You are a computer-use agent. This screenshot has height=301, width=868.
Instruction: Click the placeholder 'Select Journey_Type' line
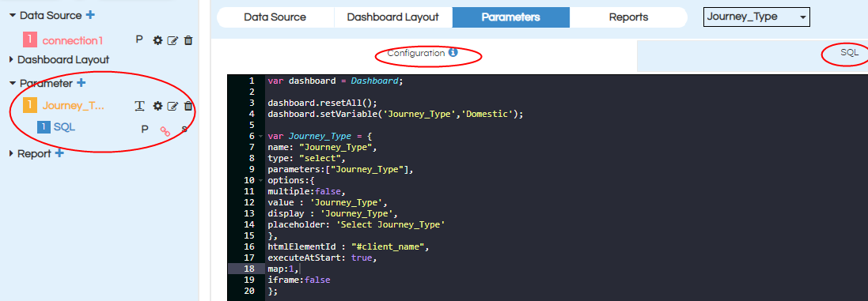[356, 225]
